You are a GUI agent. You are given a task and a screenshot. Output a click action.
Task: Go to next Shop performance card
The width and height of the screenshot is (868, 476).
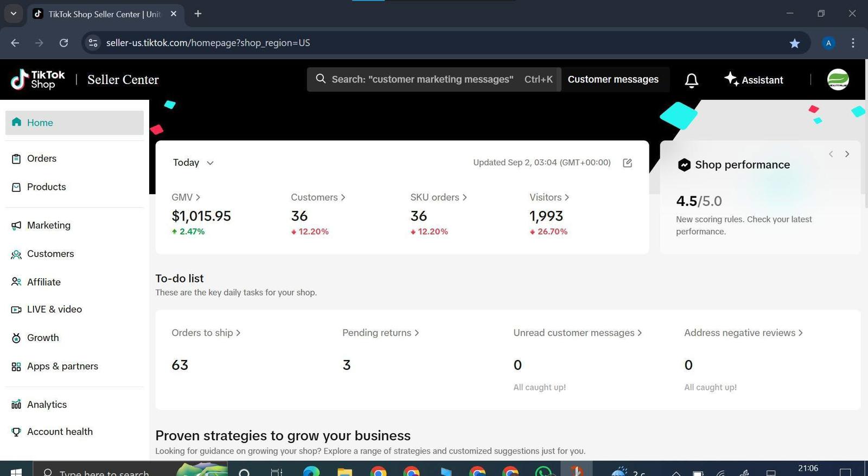(x=847, y=154)
